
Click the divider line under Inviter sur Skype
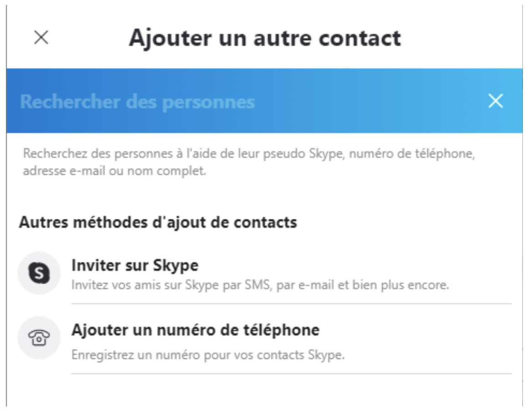click(x=292, y=304)
